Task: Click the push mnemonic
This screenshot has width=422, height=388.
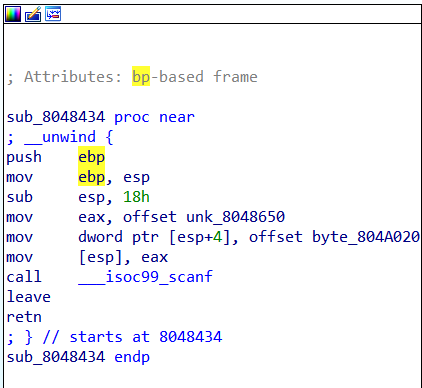Action: [24, 157]
